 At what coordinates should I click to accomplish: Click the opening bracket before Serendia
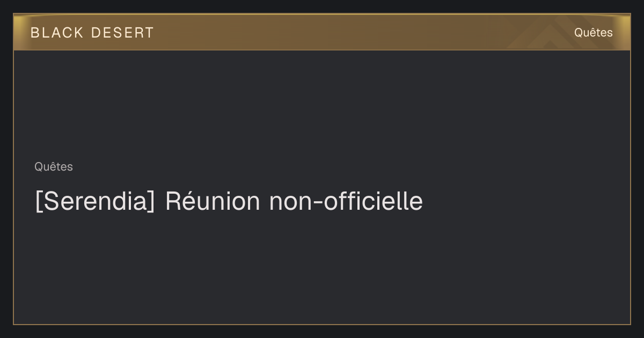pos(39,202)
